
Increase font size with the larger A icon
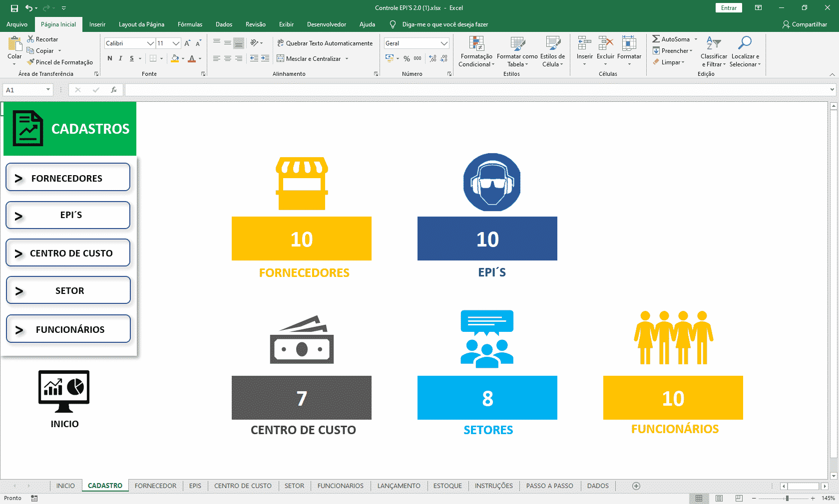(187, 43)
